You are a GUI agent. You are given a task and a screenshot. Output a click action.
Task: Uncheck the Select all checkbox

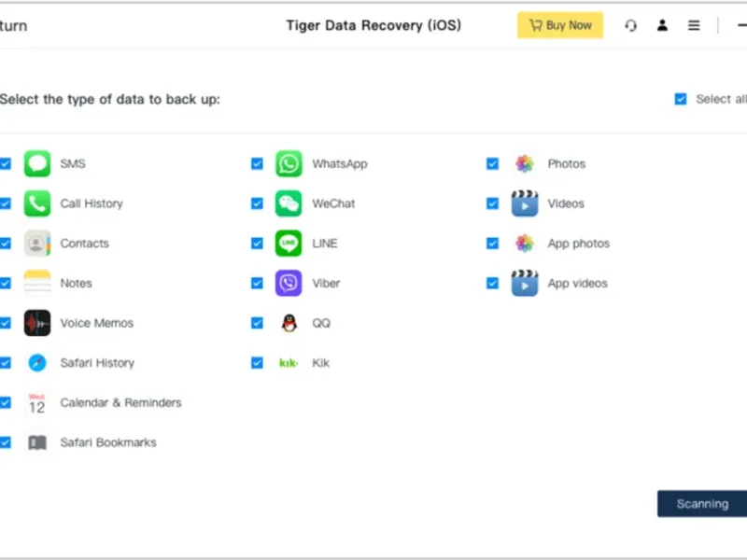pos(681,99)
